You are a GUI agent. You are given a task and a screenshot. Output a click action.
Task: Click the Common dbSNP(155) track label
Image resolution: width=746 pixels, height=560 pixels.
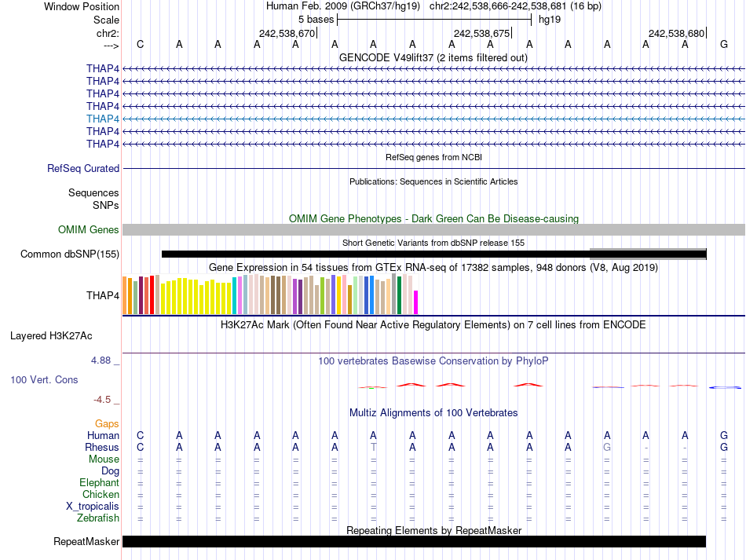tap(70, 254)
